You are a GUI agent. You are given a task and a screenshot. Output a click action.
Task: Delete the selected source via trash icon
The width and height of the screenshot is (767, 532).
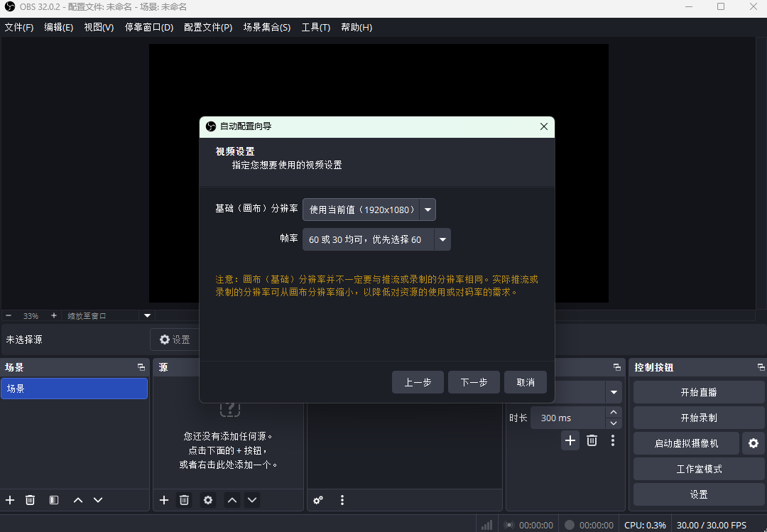coord(184,500)
